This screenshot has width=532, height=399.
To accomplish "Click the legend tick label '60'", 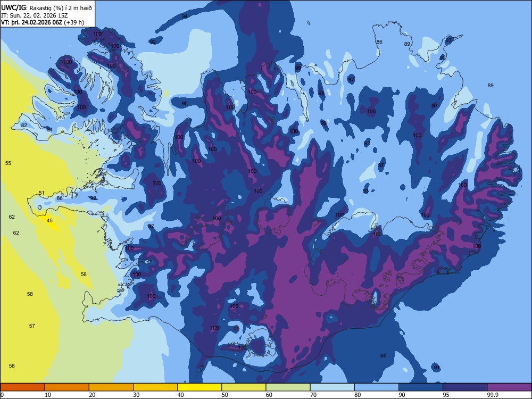I will pos(269,395).
